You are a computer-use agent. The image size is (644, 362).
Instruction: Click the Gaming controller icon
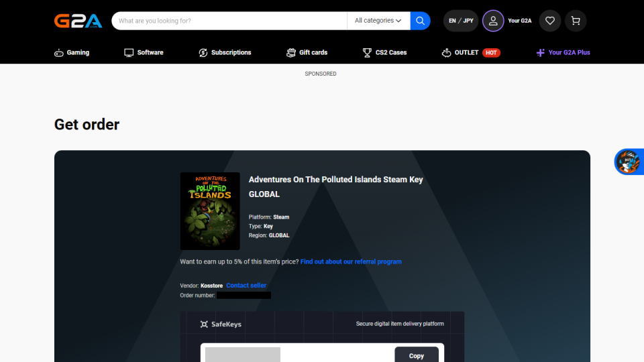(x=59, y=52)
